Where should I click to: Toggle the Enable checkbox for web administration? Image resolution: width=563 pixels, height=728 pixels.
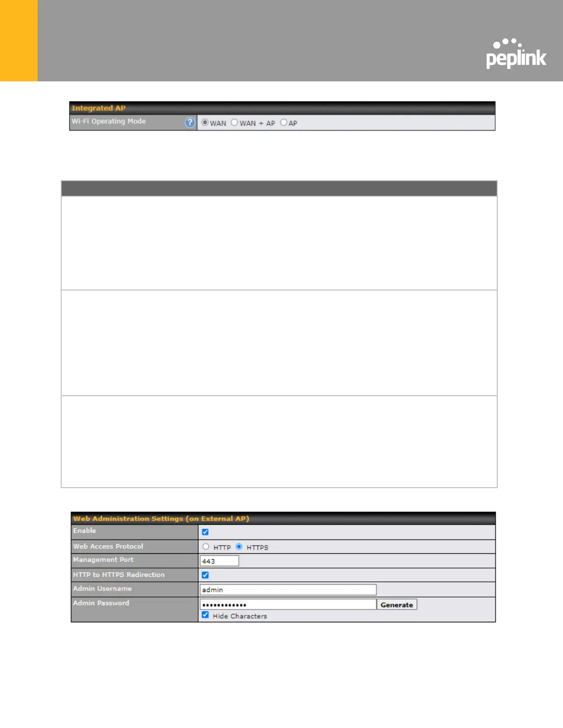pyautogui.click(x=205, y=532)
